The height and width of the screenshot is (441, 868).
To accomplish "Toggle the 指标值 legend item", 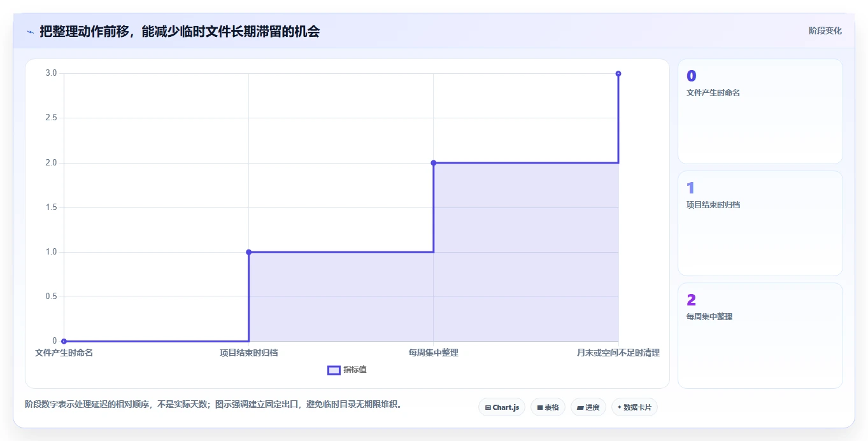I will pos(347,370).
